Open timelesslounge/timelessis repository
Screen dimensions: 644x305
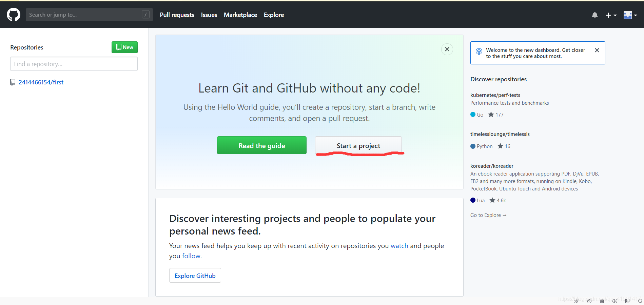click(x=500, y=134)
